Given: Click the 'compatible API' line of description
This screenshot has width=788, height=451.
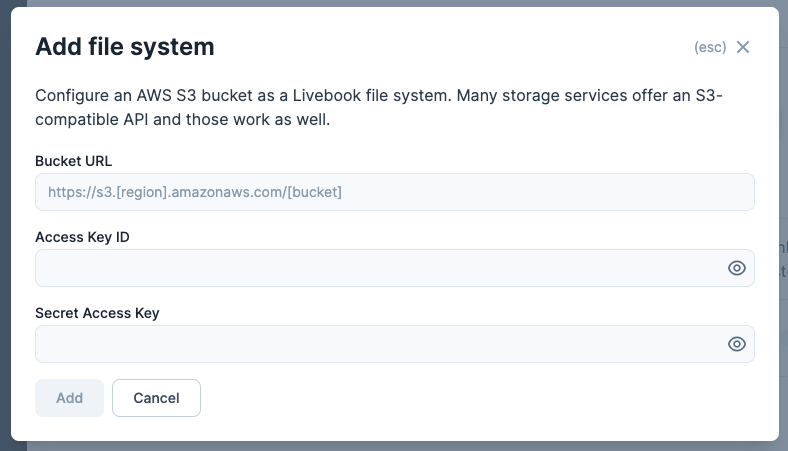Looking at the screenshot, I should 182,120.
